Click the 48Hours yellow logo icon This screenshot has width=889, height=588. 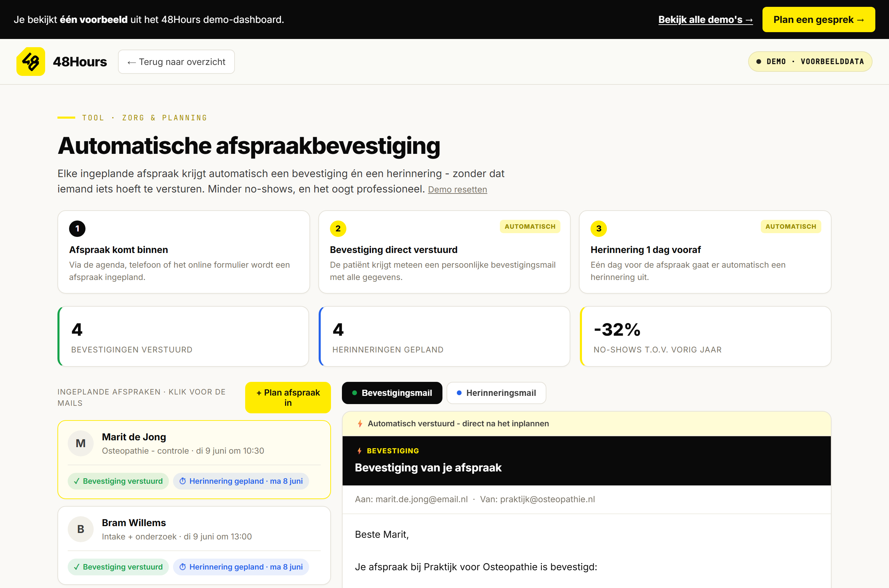point(31,62)
